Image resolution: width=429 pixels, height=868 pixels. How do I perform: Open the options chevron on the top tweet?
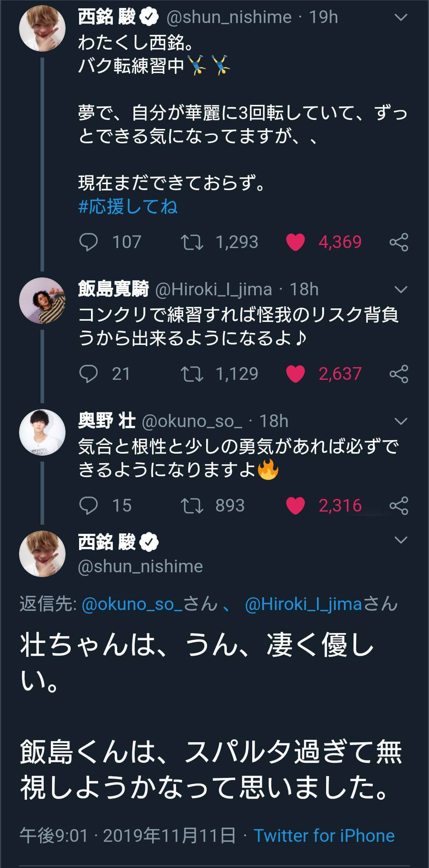click(x=401, y=17)
